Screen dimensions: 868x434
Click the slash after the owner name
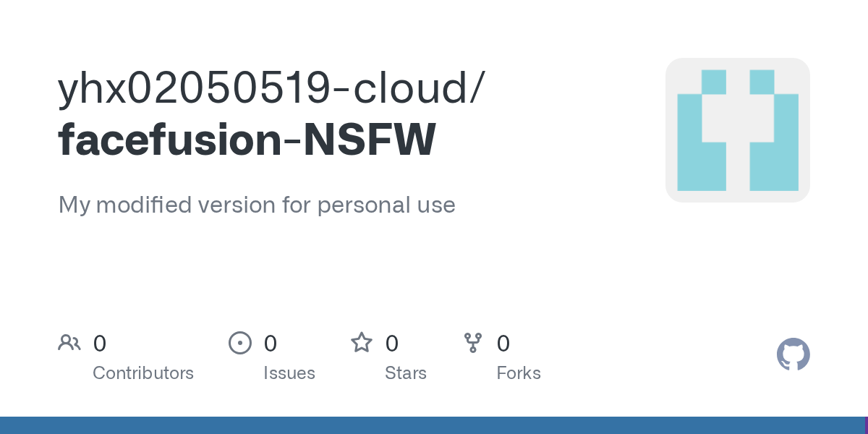pyautogui.click(x=476, y=88)
